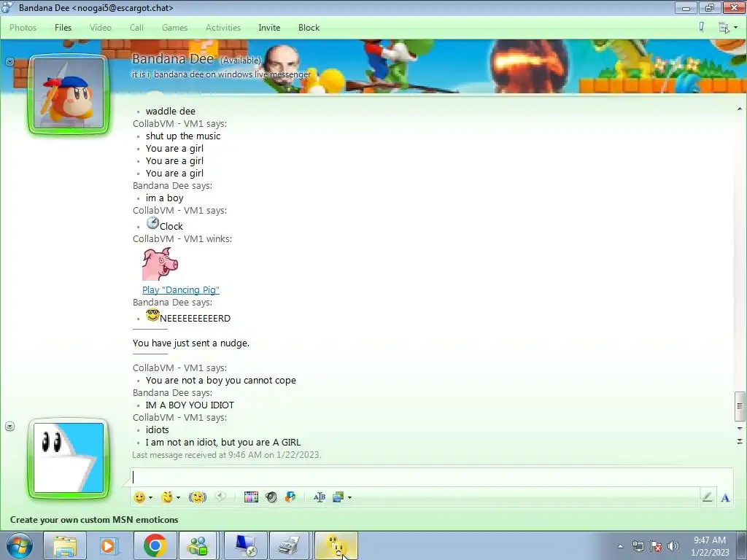Collapse Bandana Dee's display picture
This screenshot has width=747, height=560.
(x=9, y=61)
